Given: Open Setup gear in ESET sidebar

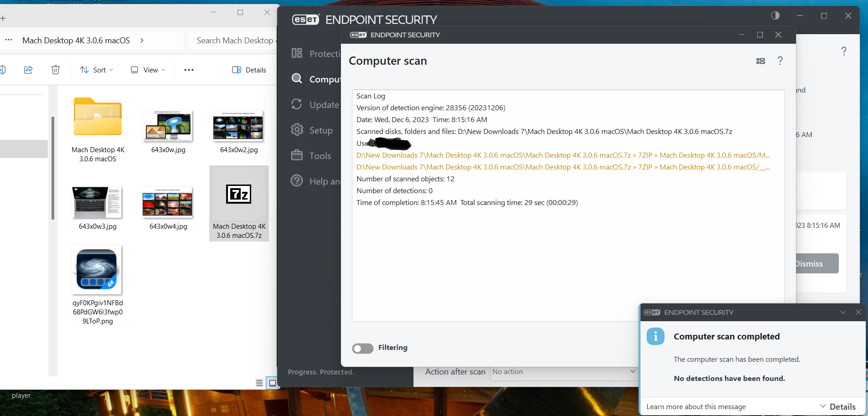Looking at the screenshot, I should pos(312,130).
